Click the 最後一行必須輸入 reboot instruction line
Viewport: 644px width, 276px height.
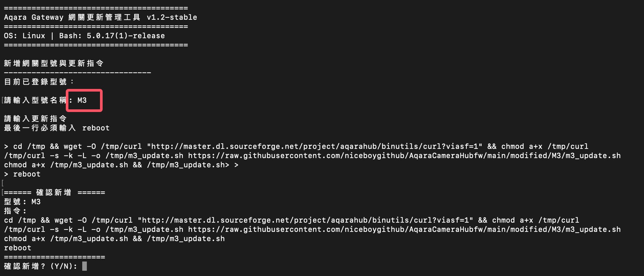pyautogui.click(x=57, y=128)
